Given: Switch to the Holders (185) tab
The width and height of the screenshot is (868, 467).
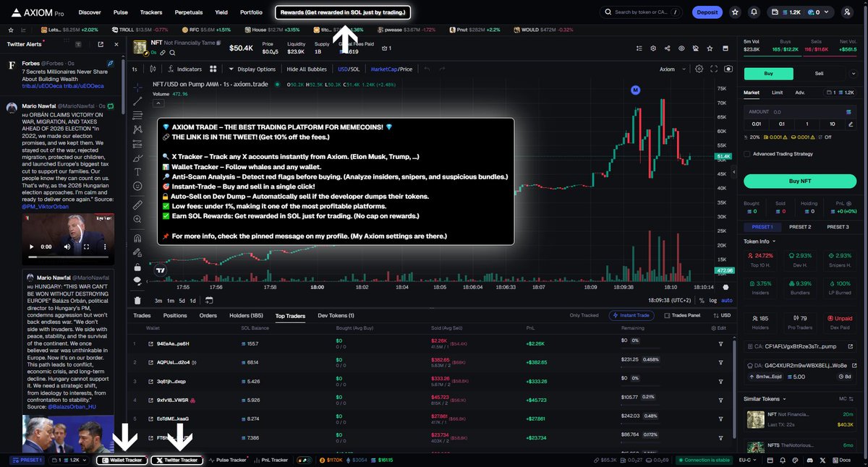Looking at the screenshot, I should pos(246,316).
